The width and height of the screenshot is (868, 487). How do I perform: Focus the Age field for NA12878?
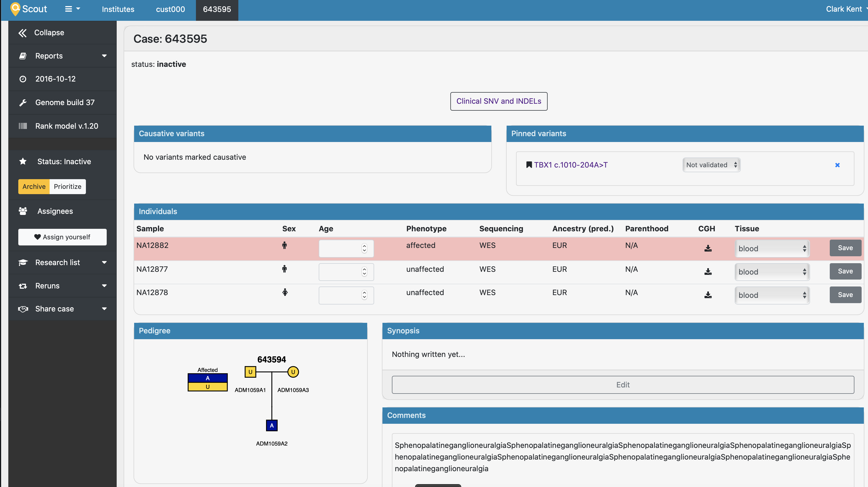click(x=346, y=295)
